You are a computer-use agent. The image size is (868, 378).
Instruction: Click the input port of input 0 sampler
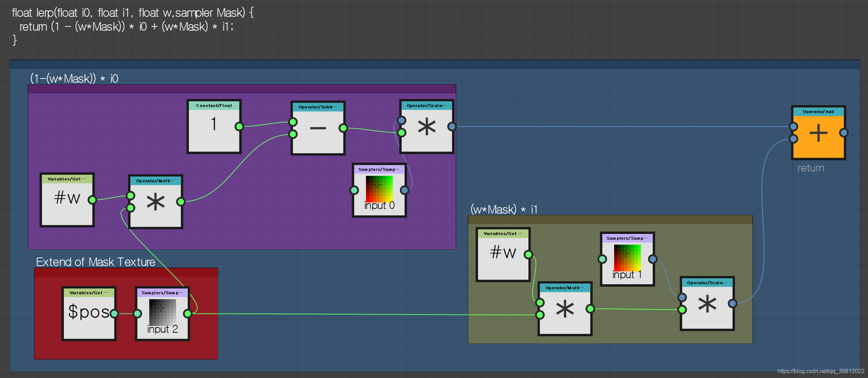point(354,190)
